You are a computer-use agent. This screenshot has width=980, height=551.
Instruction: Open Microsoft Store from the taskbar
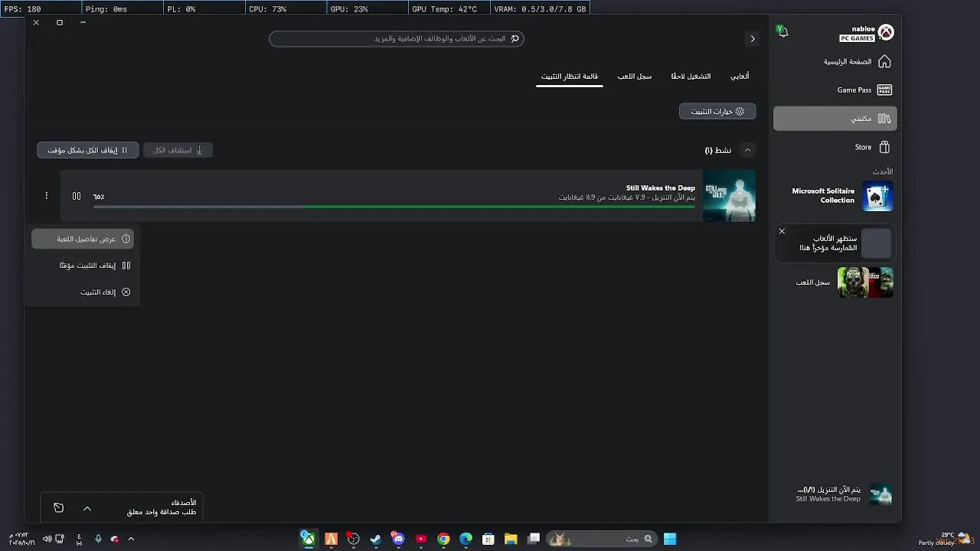[488, 540]
